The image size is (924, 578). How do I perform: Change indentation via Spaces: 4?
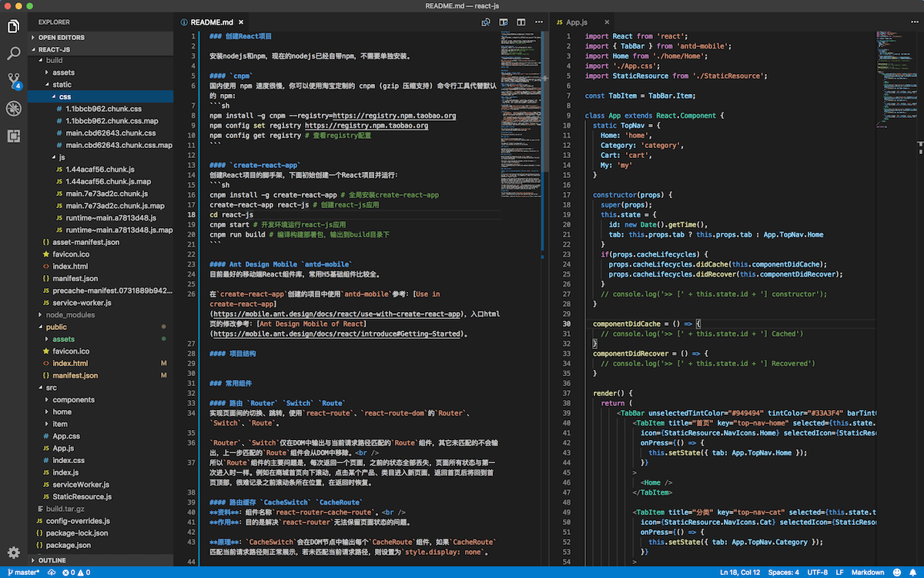tap(784, 573)
